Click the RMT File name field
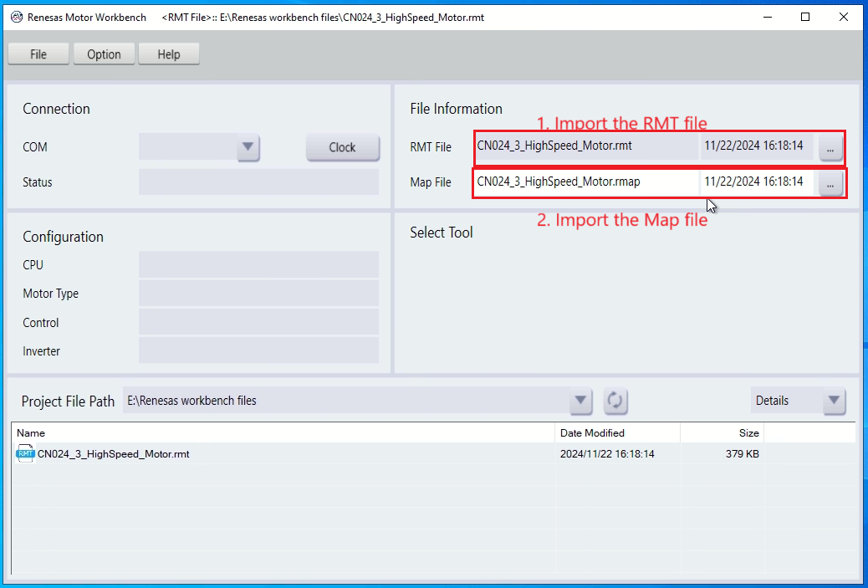 click(x=587, y=146)
